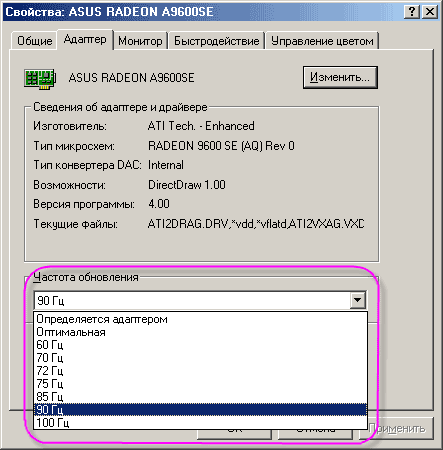This screenshot has width=443, height=450.
Task: Select 100 Гц refresh rate
Action: (x=200, y=423)
